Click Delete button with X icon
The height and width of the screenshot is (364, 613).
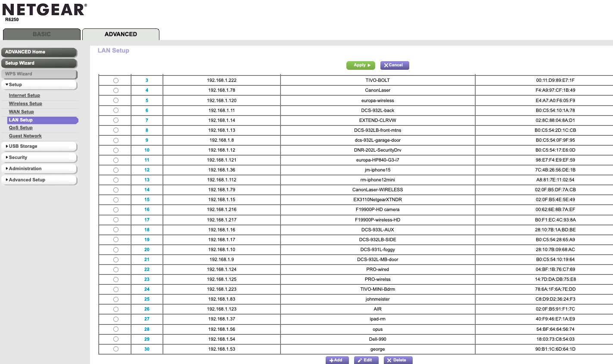coord(398,360)
